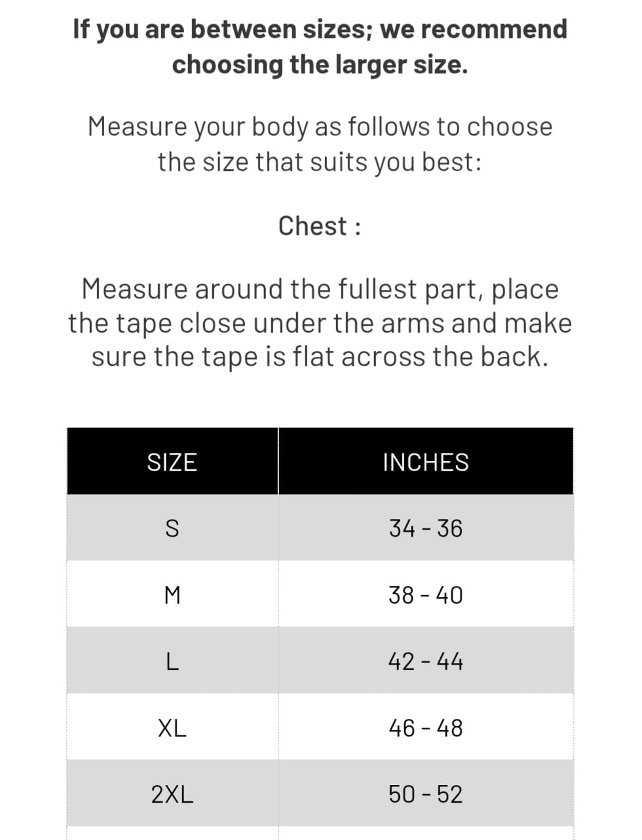This screenshot has height=840, width=642.
Task: Click the "46 - 48" inches cell
Action: [x=426, y=728]
